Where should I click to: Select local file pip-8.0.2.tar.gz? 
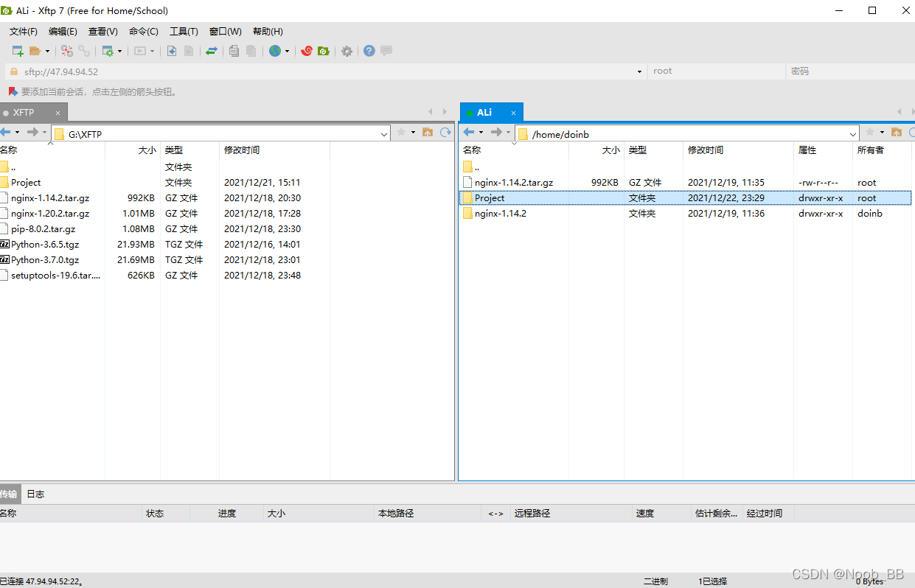43,229
